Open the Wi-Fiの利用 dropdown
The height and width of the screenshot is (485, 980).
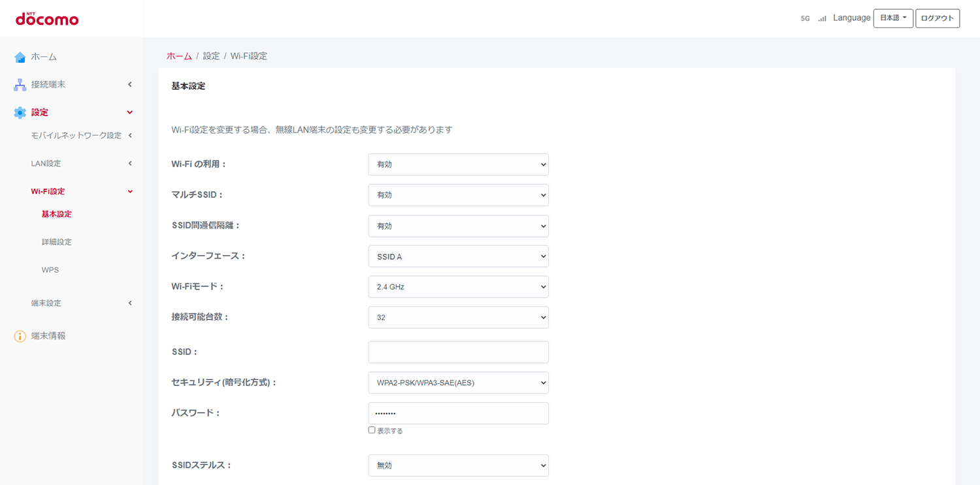tap(458, 164)
